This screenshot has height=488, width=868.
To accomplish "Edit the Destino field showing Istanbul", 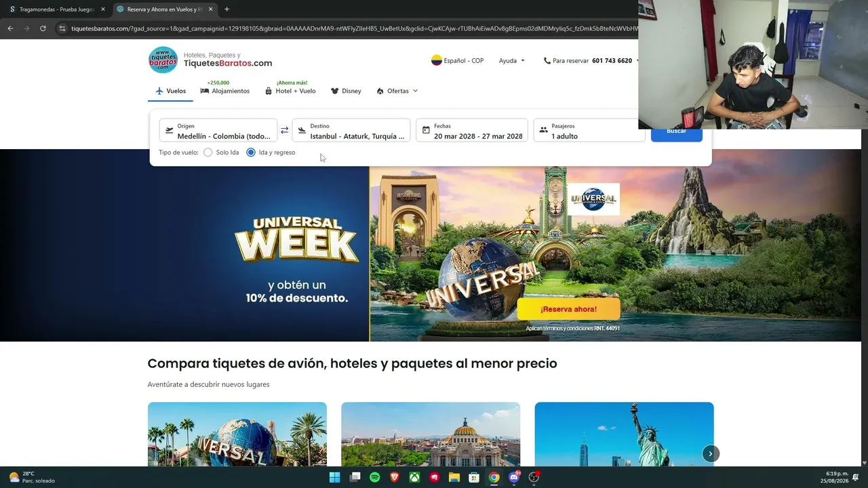I will (x=351, y=131).
